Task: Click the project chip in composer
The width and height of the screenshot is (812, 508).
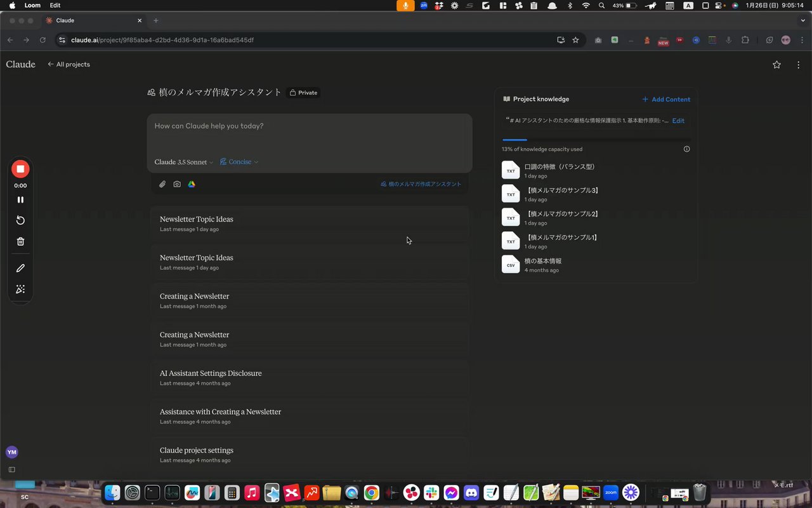Action: click(421, 184)
